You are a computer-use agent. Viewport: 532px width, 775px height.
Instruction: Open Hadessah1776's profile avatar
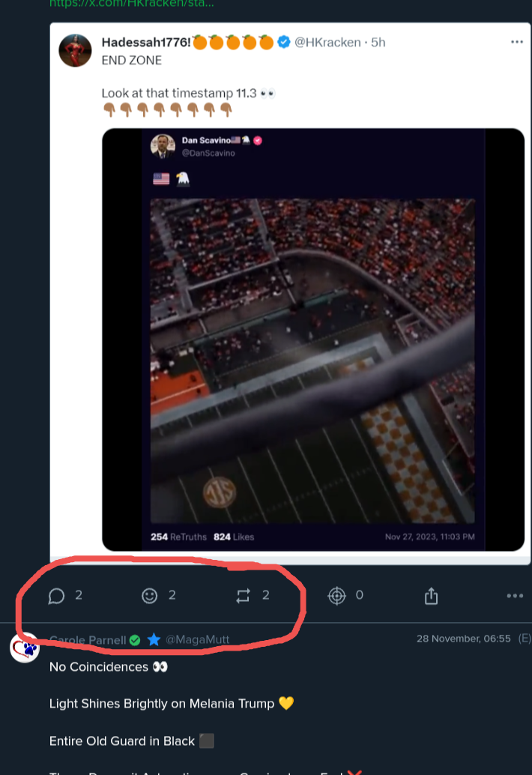point(75,50)
